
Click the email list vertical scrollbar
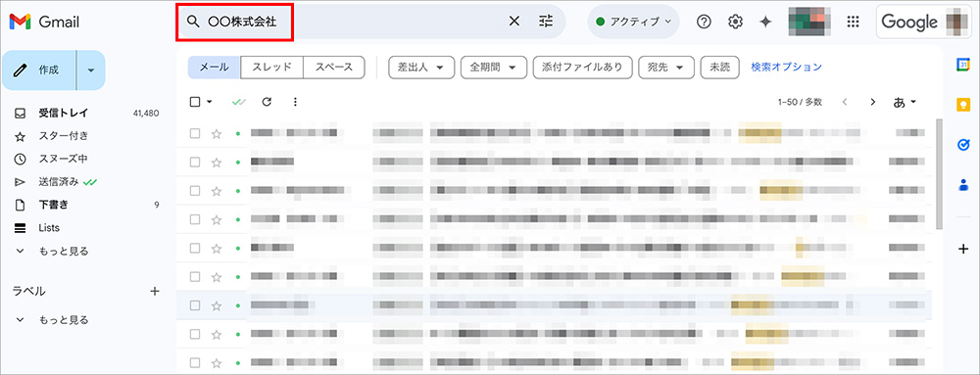939,174
